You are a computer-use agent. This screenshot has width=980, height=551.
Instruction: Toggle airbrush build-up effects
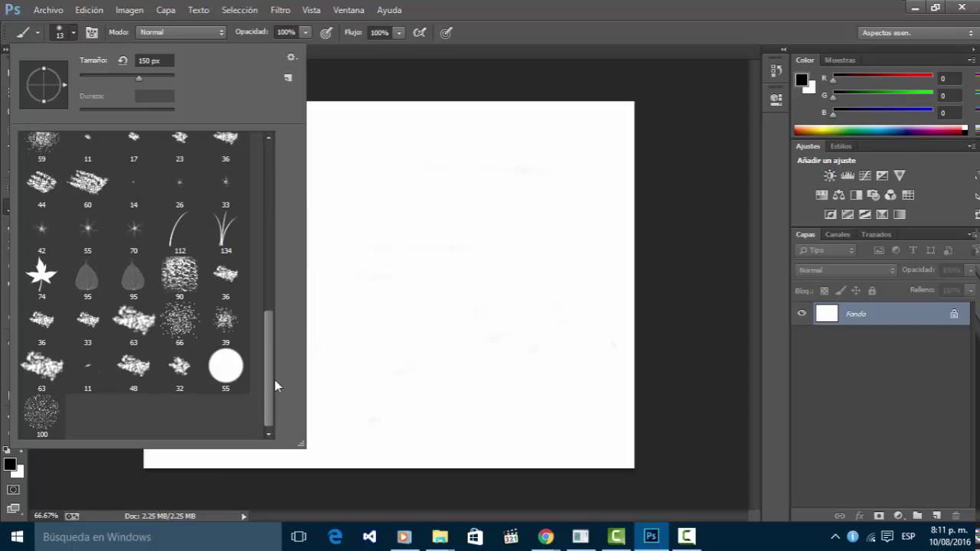click(x=419, y=33)
